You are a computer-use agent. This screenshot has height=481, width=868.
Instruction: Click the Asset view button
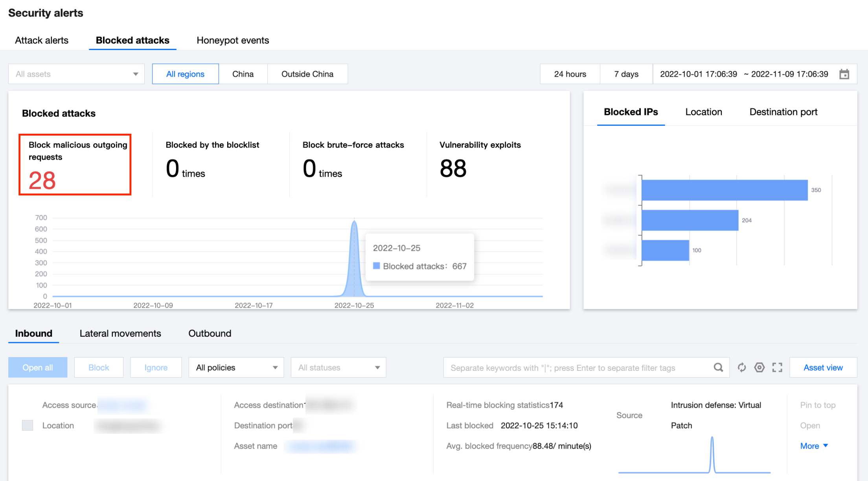click(x=823, y=367)
